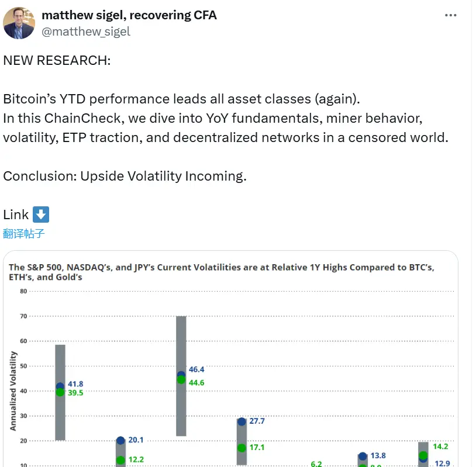Screen dimensions: 476x467
Task: Click the down arrow emoji after Link
Action: click(42, 214)
